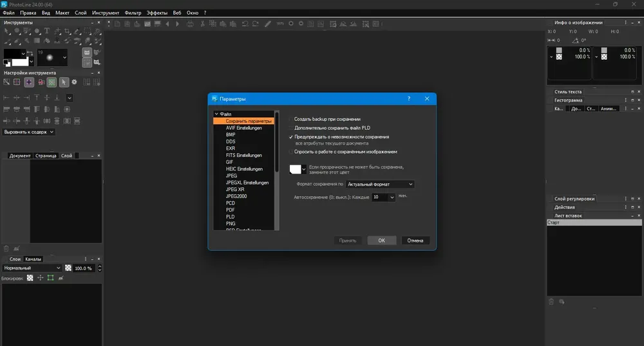
Task: Uncheck Предупреждать о невозможности сохранения
Action: (291, 137)
